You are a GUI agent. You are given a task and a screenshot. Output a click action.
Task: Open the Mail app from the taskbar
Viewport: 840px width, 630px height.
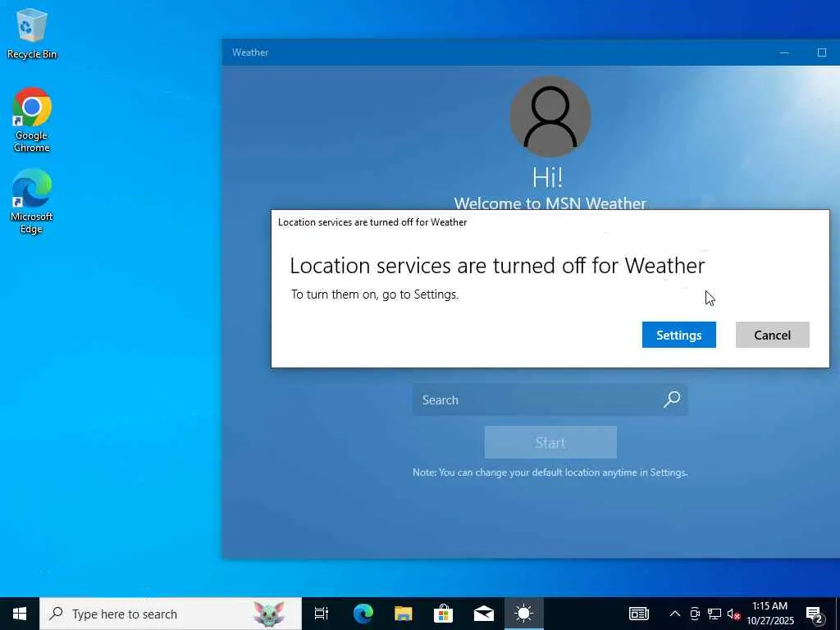[483, 614]
